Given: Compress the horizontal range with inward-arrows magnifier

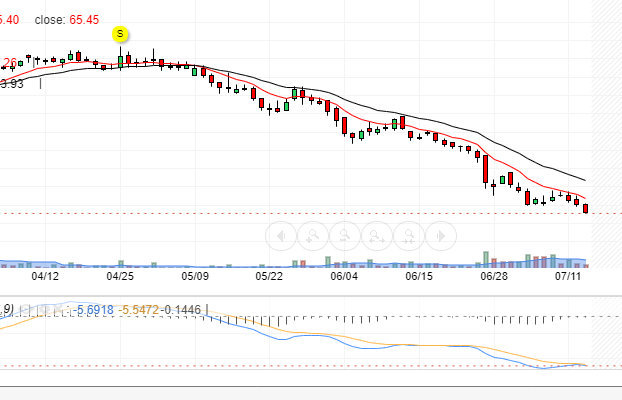Looking at the screenshot, I should pos(409,236).
